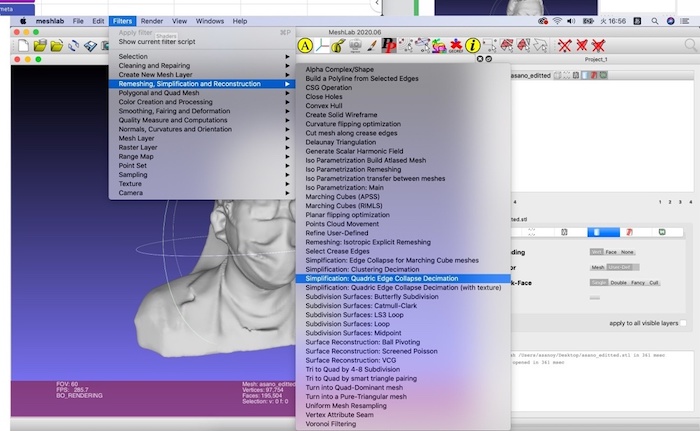
Task: Select the vertex selection tool icon
Action: [490, 46]
